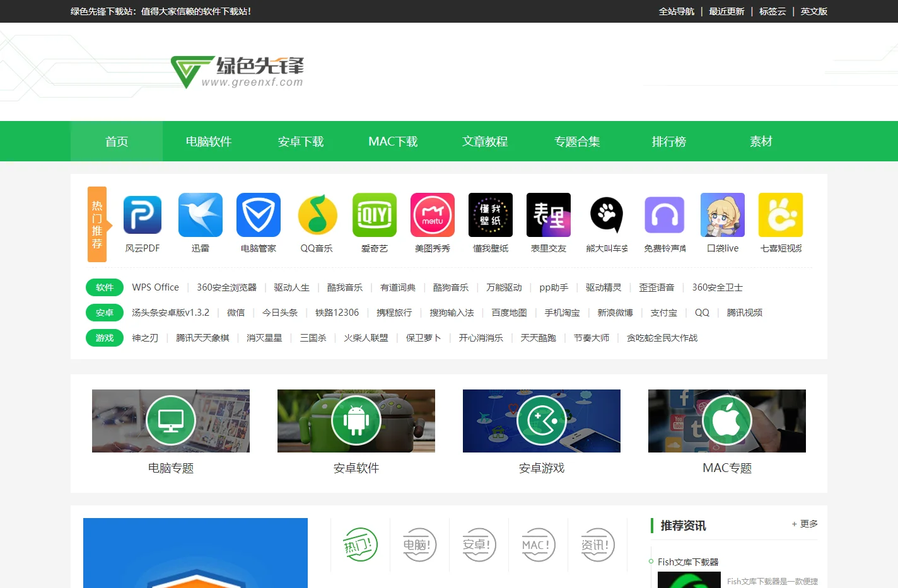Click the 绿色先锋 site logo

point(238,72)
